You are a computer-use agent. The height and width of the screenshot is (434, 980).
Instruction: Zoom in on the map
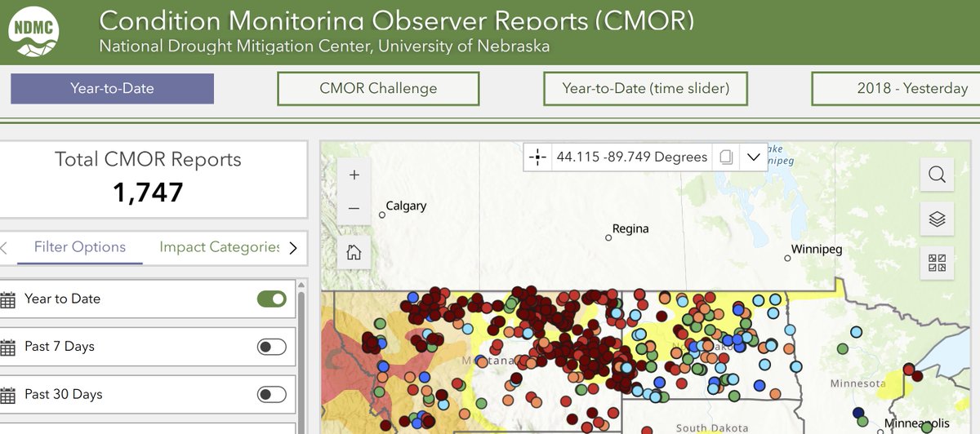coord(354,175)
